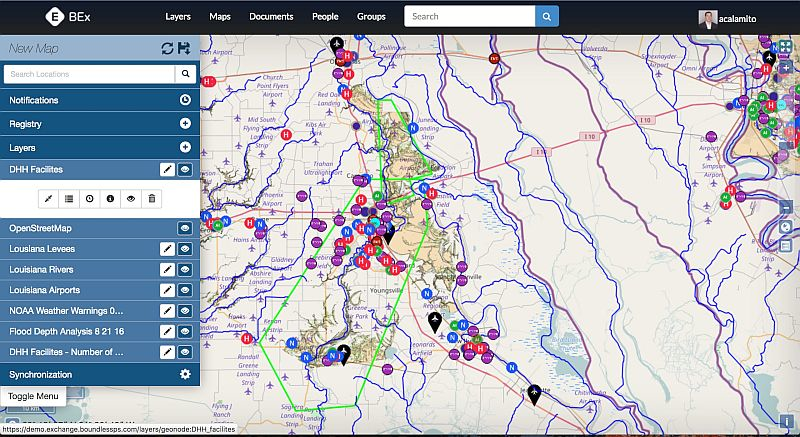800x437 pixels.
Task: Click the search locations magnifier button
Action: coord(186,74)
